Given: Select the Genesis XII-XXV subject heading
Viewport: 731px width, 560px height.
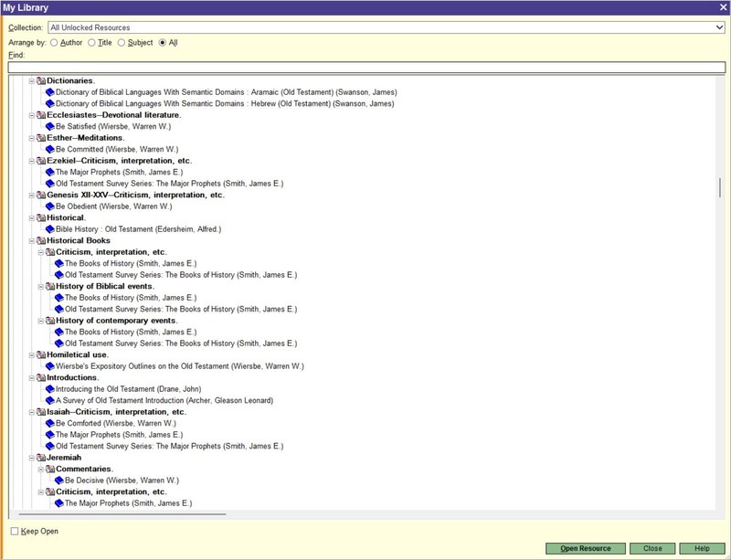Looking at the screenshot, I should click(x=135, y=195).
